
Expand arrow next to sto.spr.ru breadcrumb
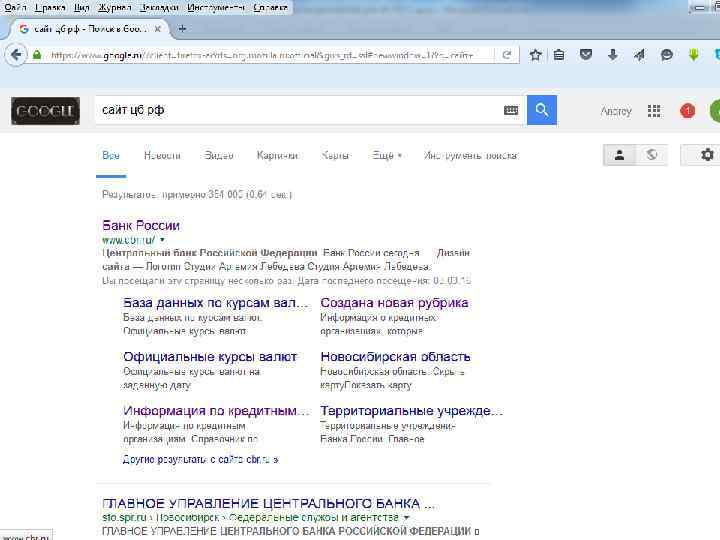(406, 518)
